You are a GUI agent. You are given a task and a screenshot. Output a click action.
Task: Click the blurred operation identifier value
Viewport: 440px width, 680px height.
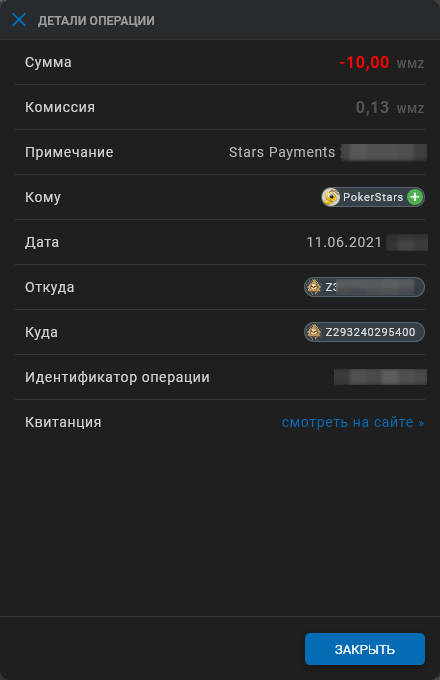[380, 377]
